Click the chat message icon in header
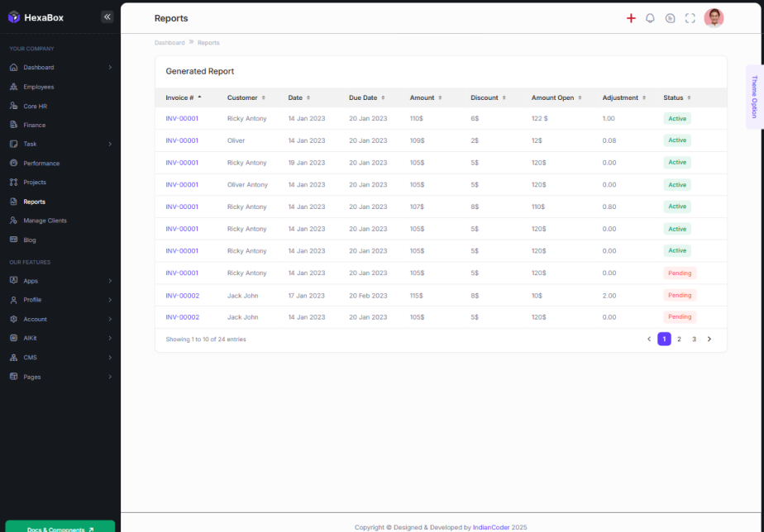The image size is (764, 532). tap(670, 18)
